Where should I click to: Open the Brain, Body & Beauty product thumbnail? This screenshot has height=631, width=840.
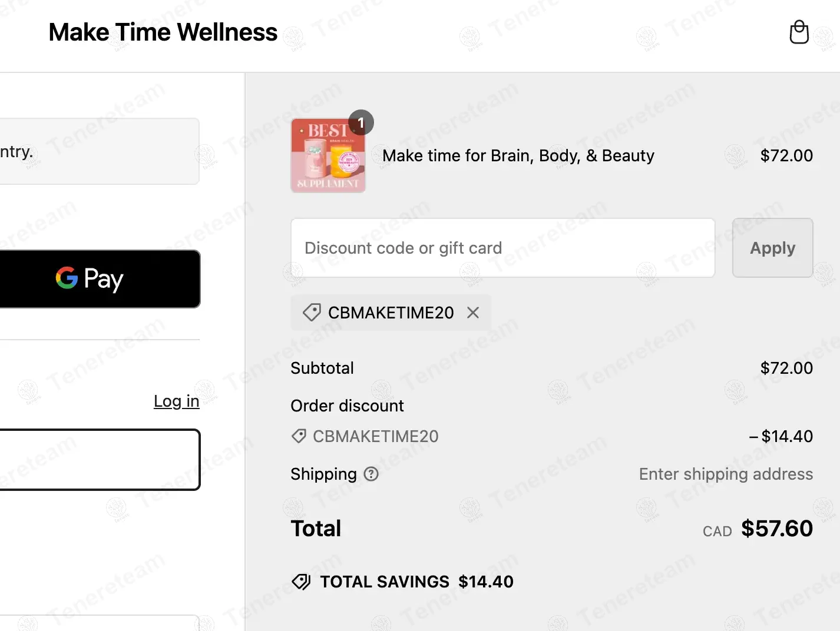328,157
